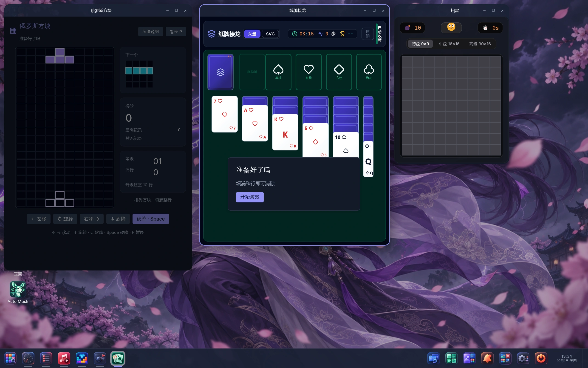This screenshot has height=368, width=588.
Task: Click the 右移 move-right button
Action: (92, 219)
